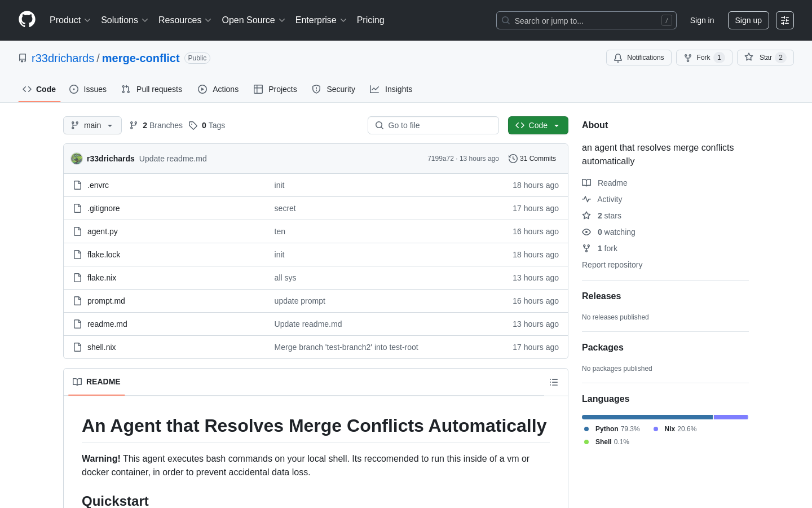Click the Nix 20.6% language entry
The height and width of the screenshot is (508, 812).
pos(675,429)
